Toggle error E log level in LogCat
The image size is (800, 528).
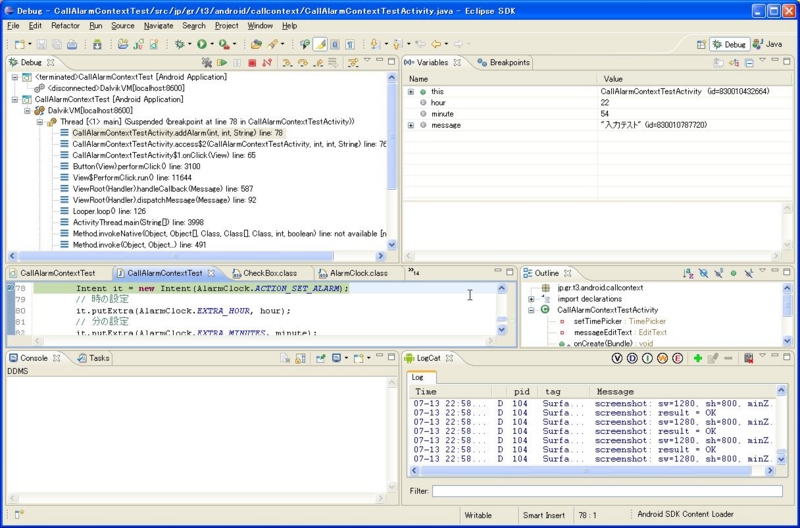[x=678, y=358]
